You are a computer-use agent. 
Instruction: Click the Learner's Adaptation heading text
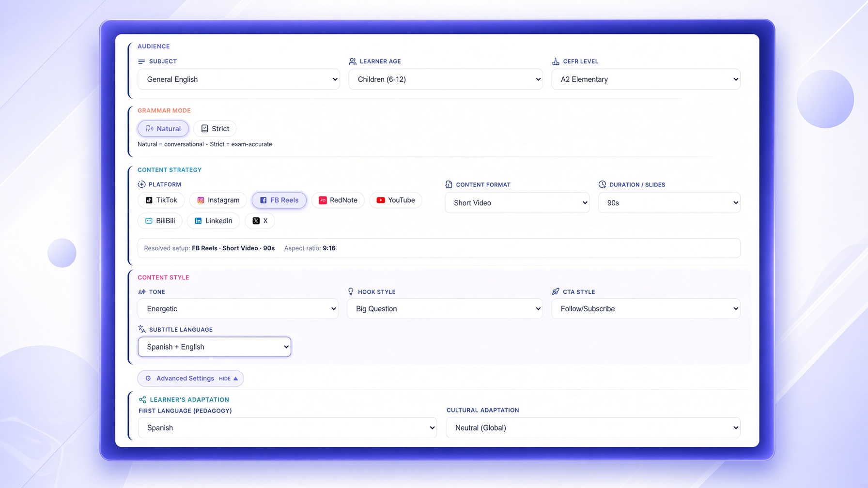pyautogui.click(x=189, y=400)
